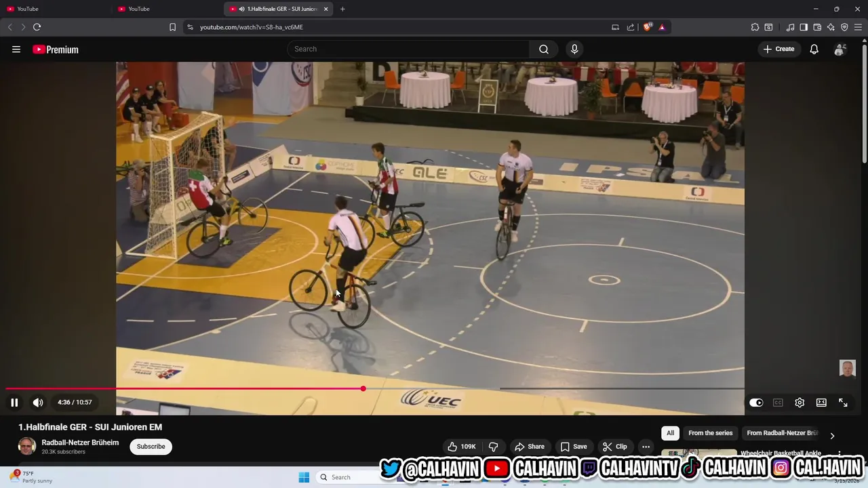Open the Radball-Netzer Brüheim channel link

pyautogui.click(x=80, y=443)
